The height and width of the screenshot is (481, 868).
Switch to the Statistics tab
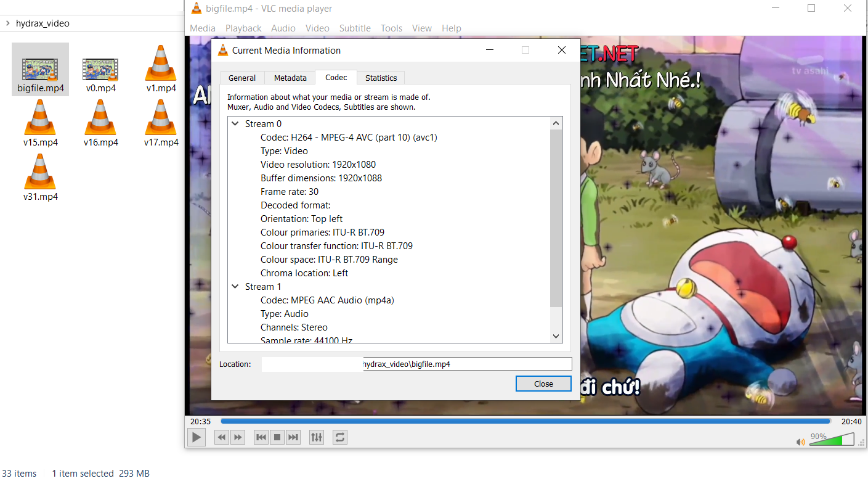(381, 78)
